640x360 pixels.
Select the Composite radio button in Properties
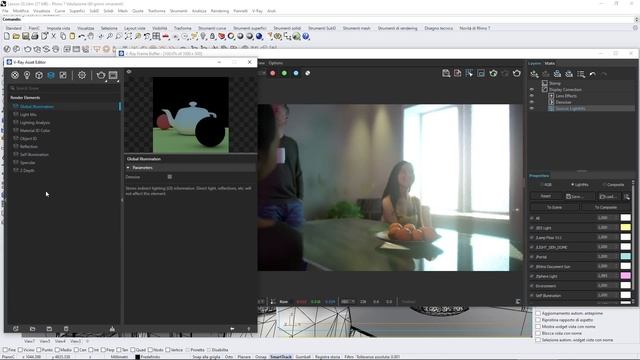click(x=604, y=184)
